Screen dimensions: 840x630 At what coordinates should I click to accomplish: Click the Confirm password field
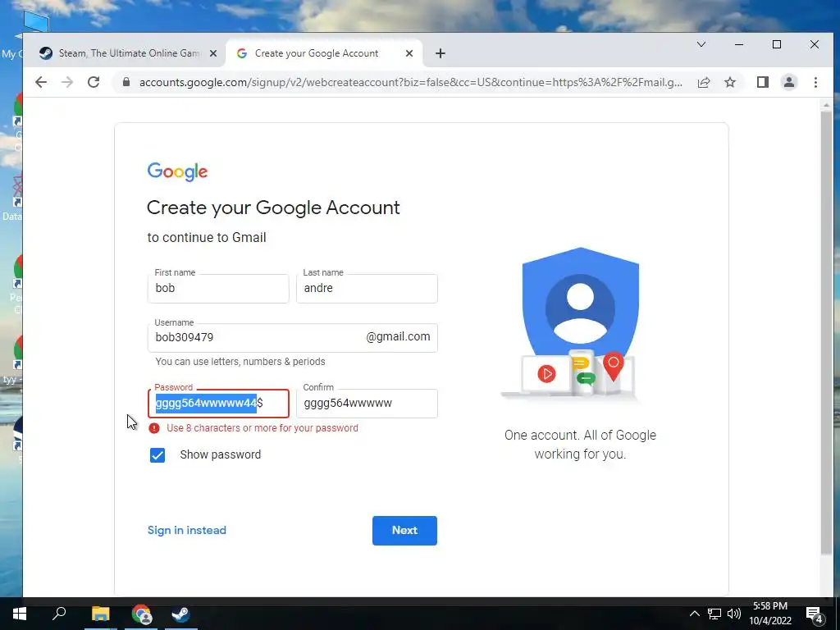pos(367,404)
